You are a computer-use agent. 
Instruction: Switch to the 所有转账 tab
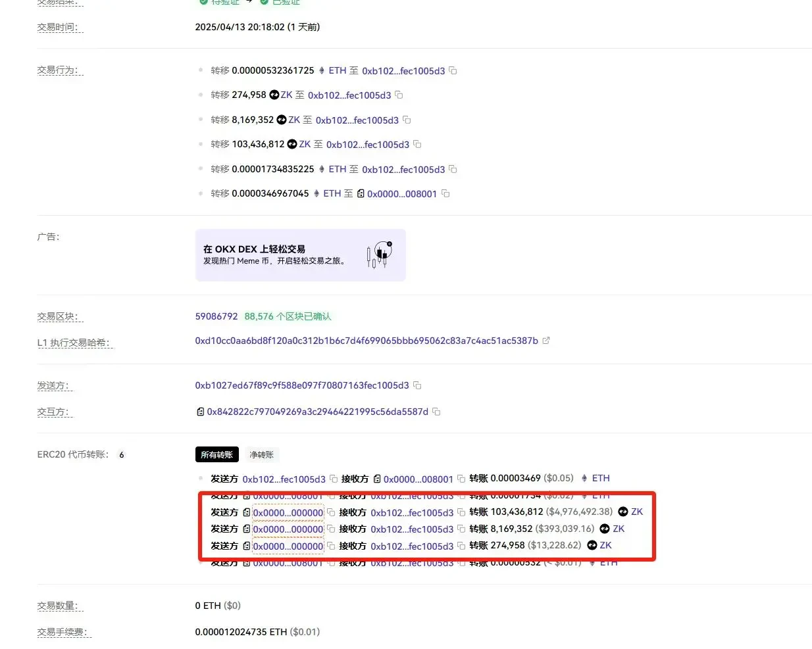click(x=216, y=454)
